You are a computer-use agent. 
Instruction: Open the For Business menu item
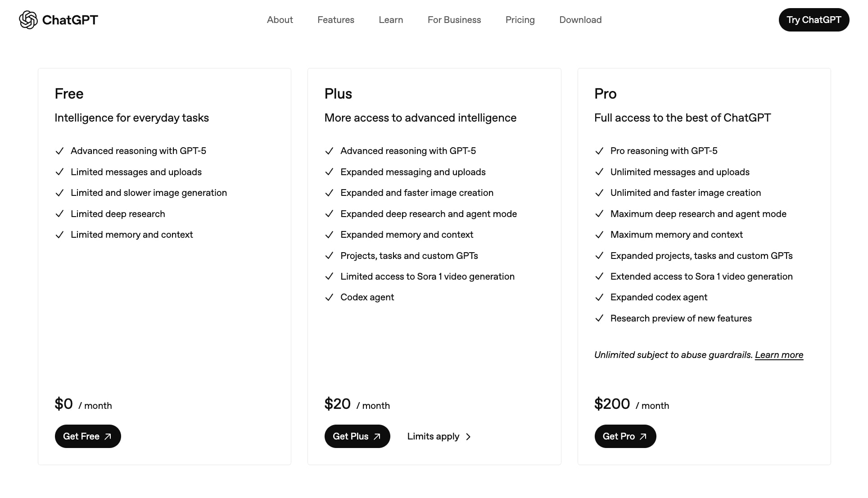tap(454, 20)
